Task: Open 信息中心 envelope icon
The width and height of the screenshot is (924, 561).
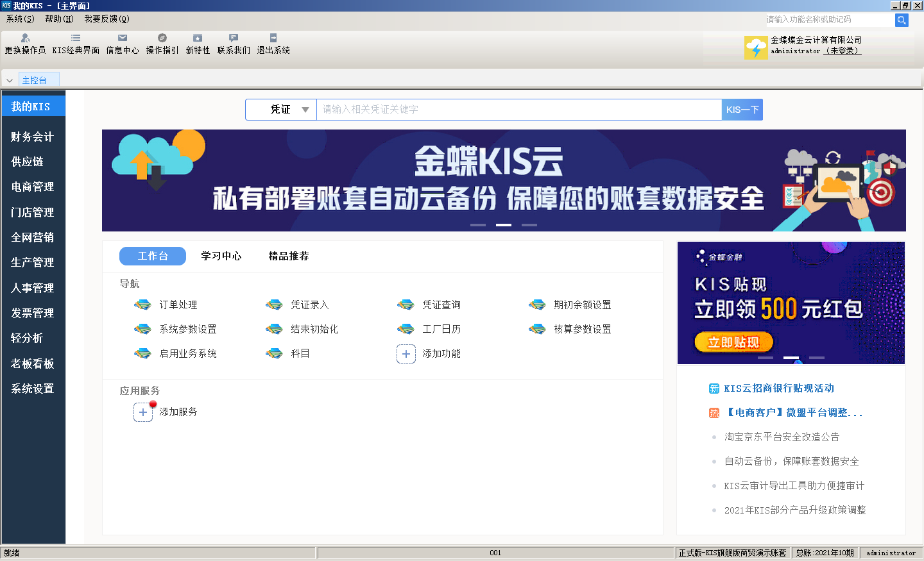Action: [x=123, y=38]
